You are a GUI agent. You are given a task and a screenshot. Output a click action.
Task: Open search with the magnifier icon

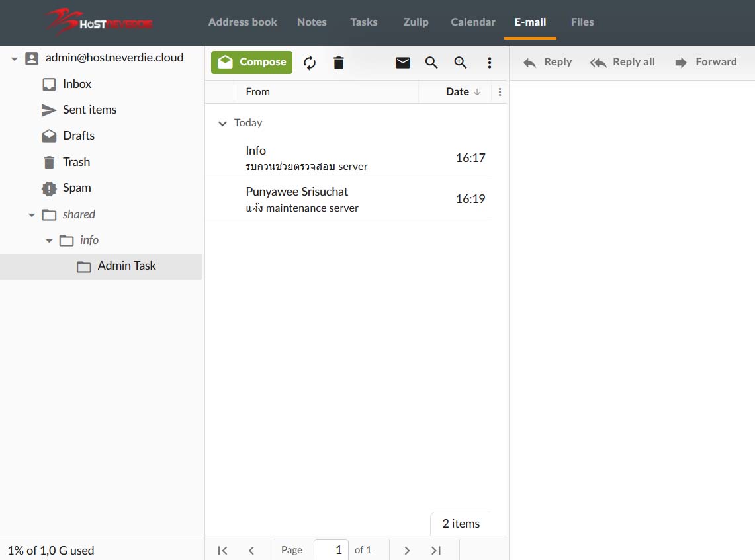tap(431, 63)
